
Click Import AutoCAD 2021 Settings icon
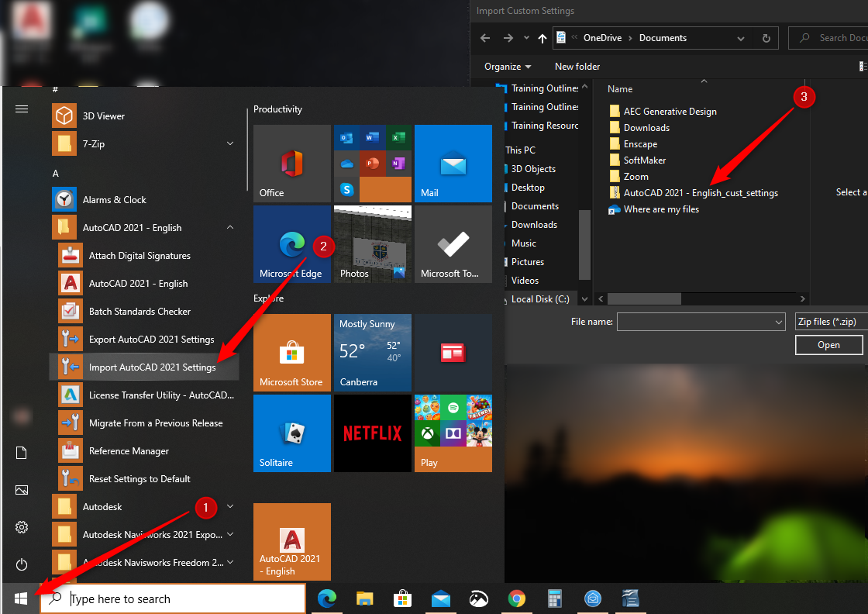point(71,367)
